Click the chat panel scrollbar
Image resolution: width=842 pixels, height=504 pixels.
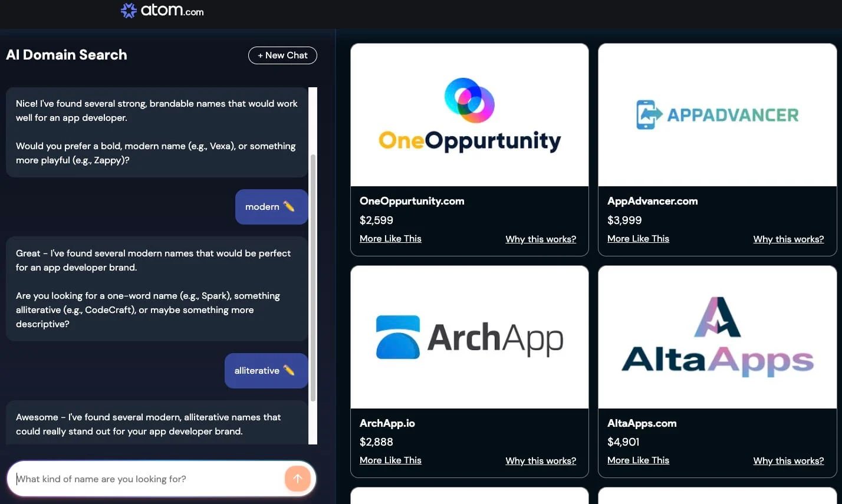pyautogui.click(x=313, y=277)
